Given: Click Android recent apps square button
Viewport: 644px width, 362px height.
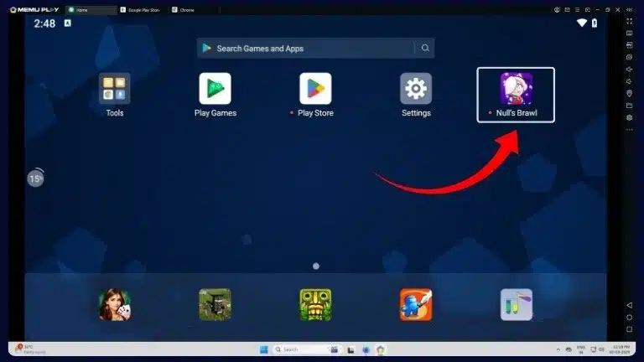Looking at the screenshot, I should click(x=629, y=329).
